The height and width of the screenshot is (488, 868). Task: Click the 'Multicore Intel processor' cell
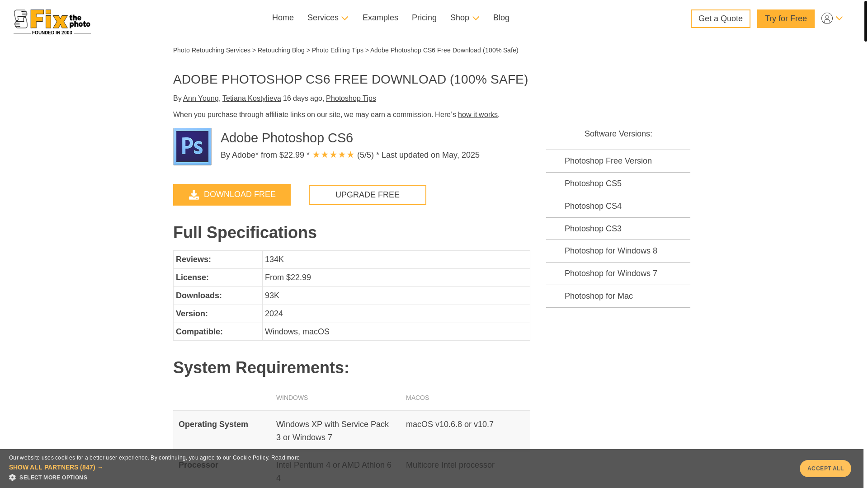coord(450,465)
